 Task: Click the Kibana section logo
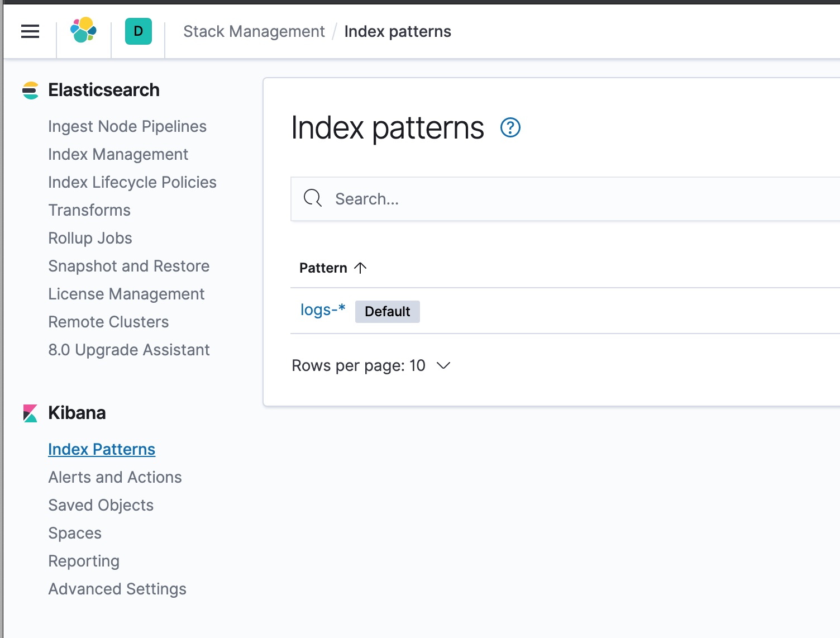(30, 413)
